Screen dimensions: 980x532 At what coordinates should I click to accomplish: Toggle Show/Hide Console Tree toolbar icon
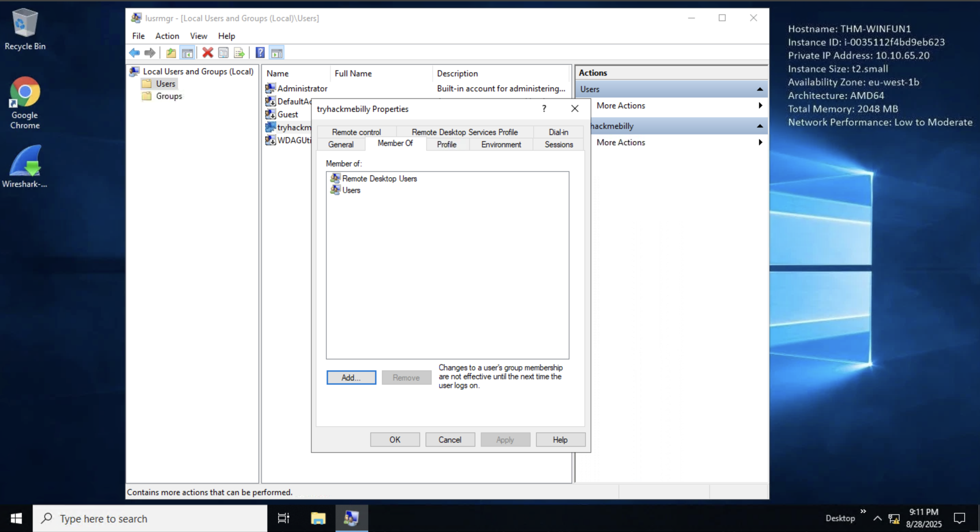click(187, 53)
